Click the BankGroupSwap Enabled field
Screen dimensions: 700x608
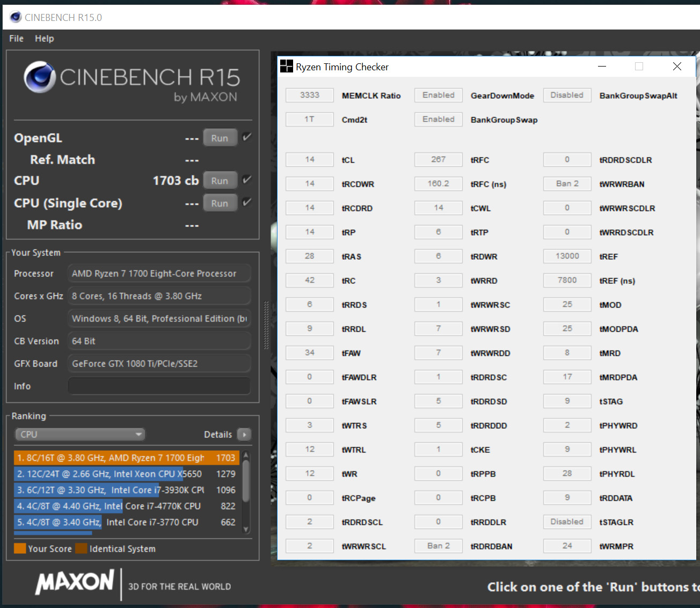pyautogui.click(x=439, y=119)
